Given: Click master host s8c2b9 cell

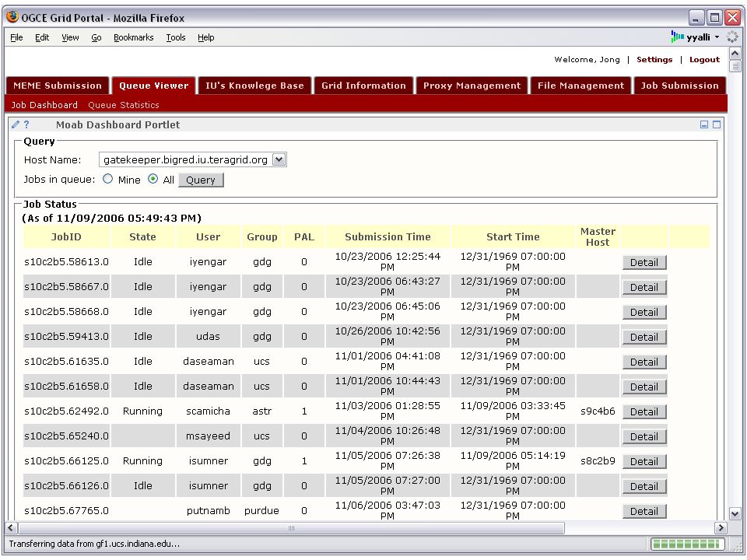Looking at the screenshot, I should tap(598, 461).
